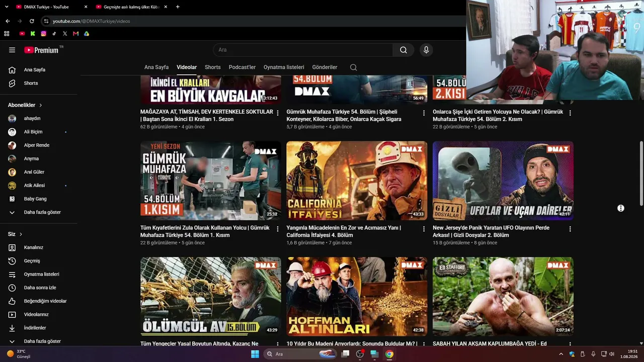Screen dimensions: 644x362
Task: Open the Instagram bookmark shortcut
Action: pos(44,34)
